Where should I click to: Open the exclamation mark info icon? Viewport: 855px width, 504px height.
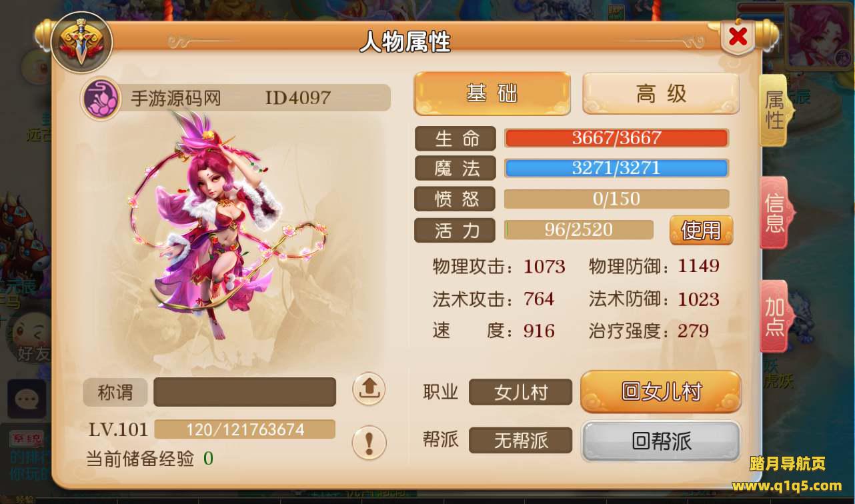click(x=369, y=441)
